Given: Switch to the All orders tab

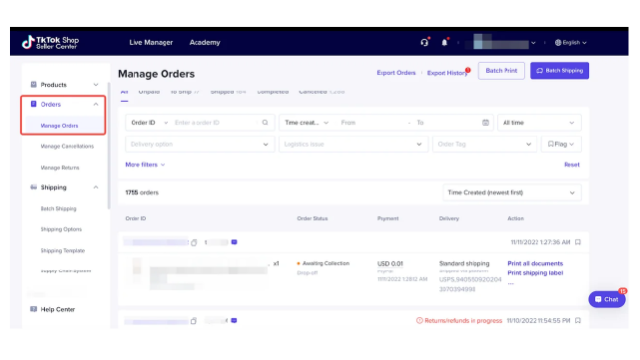Looking at the screenshot, I should [x=124, y=92].
